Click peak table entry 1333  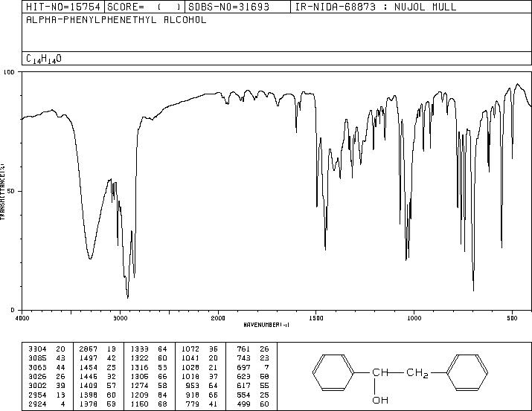pyautogui.click(x=139, y=349)
